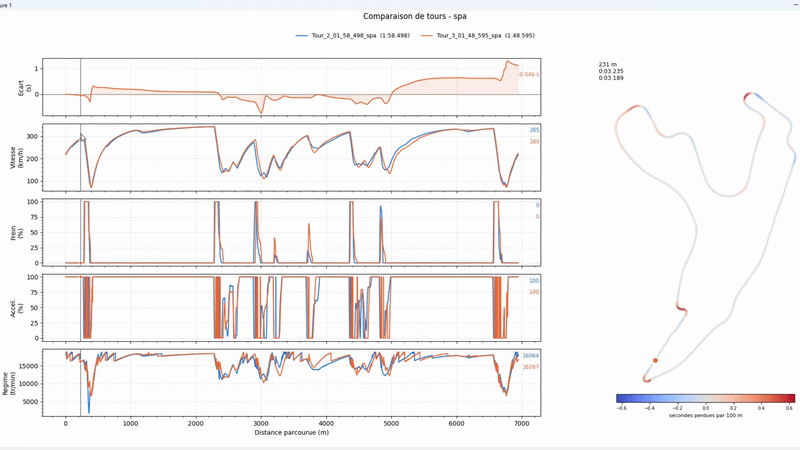Click the blue-to-red colorbar under the track map
800x450 pixels.
click(705, 398)
